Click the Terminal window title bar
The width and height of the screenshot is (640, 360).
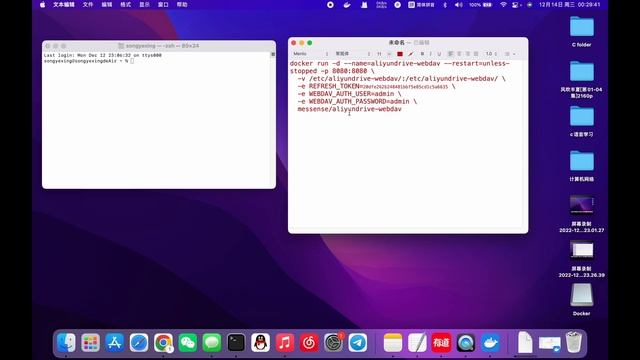click(x=159, y=46)
